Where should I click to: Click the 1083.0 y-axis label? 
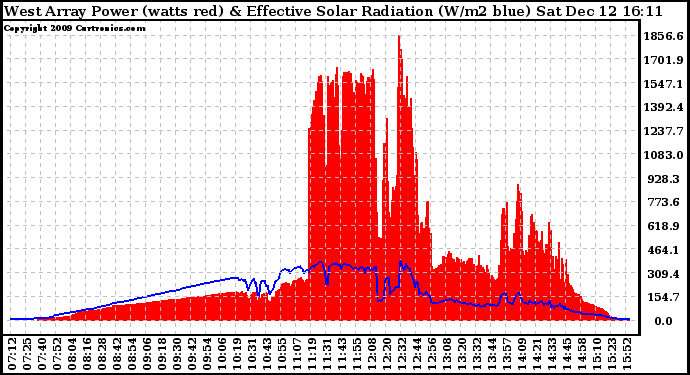[664, 155]
